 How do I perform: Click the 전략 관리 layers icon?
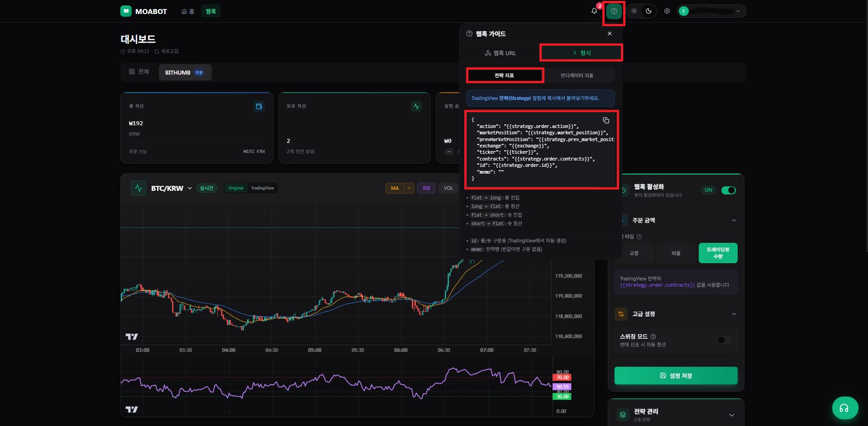(623, 415)
